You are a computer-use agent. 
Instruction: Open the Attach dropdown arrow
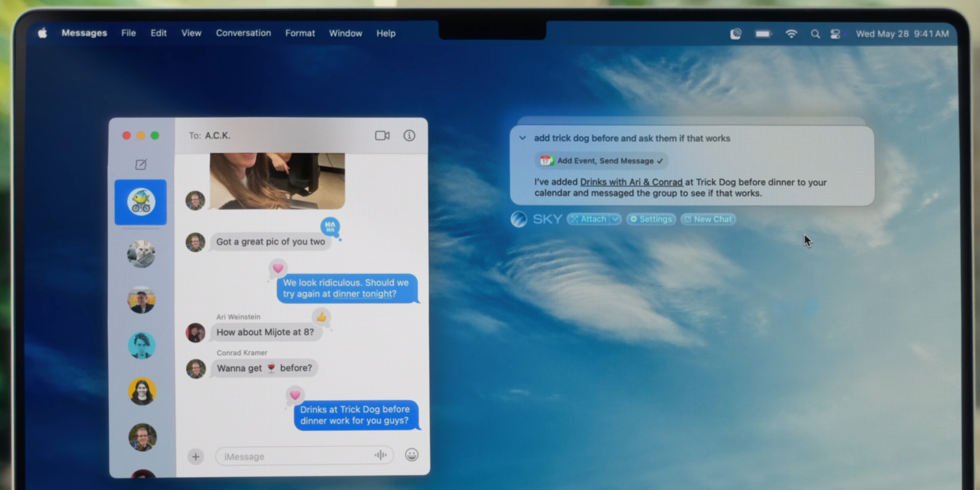tap(616, 219)
